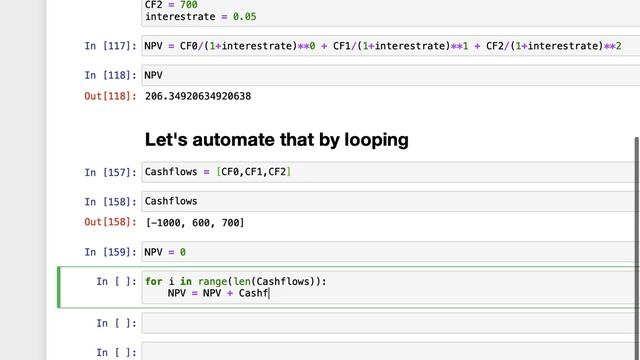
Task: Select the last empty cell at the bottom
Action: tap(391, 351)
